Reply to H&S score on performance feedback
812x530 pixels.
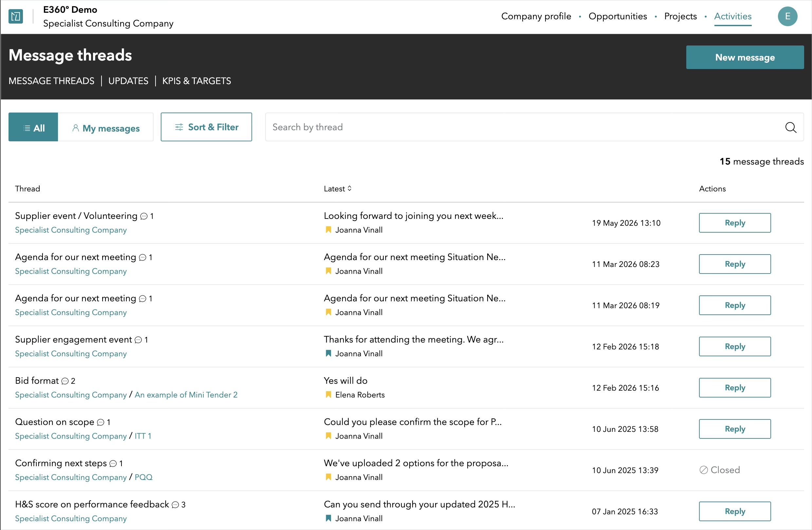[x=734, y=512]
